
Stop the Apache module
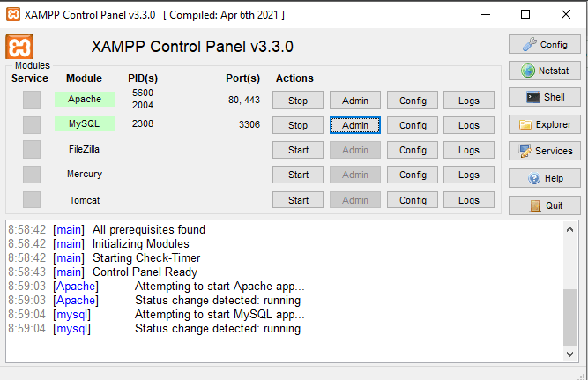pyautogui.click(x=298, y=101)
